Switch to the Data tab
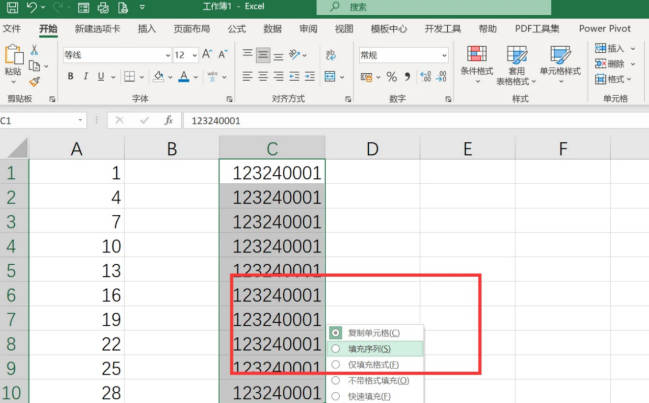This screenshot has height=403, width=649. (273, 29)
